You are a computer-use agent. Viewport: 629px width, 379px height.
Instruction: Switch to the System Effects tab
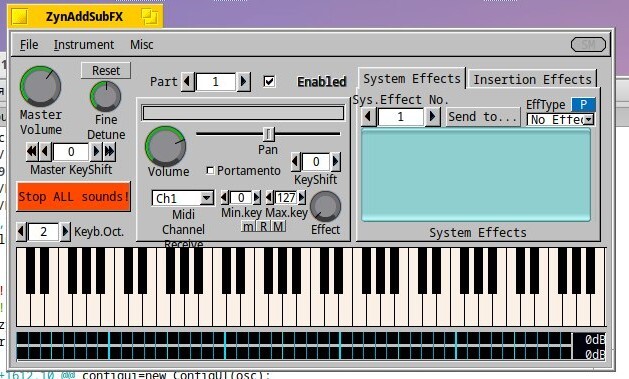412,79
